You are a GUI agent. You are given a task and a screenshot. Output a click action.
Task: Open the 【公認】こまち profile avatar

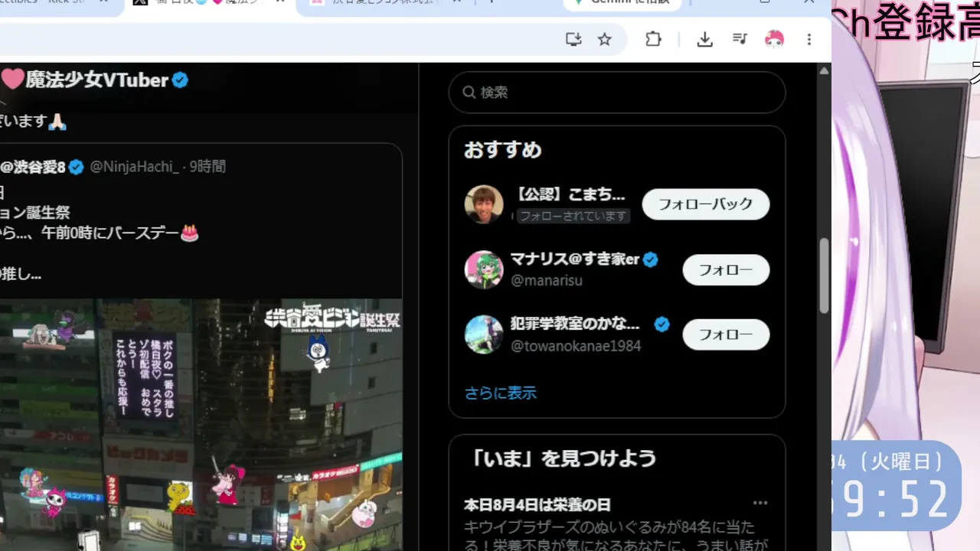tap(484, 204)
